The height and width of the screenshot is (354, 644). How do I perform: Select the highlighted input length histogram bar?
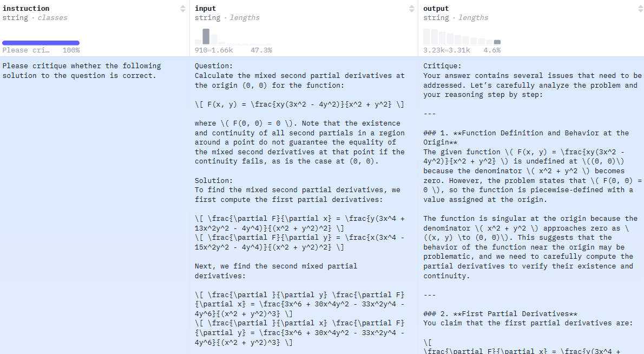tap(206, 36)
